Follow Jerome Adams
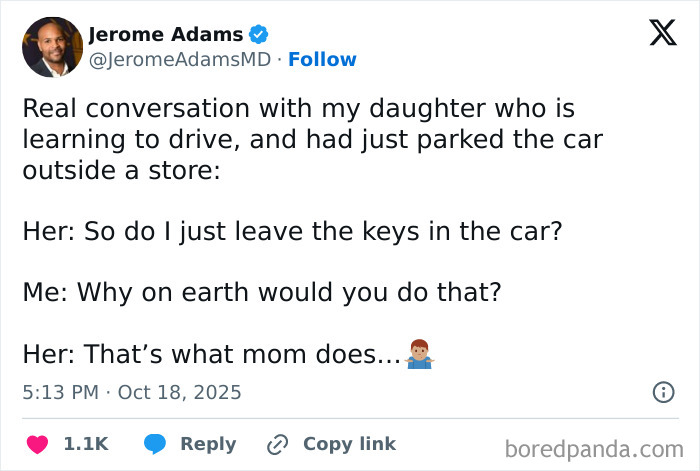 click(322, 60)
